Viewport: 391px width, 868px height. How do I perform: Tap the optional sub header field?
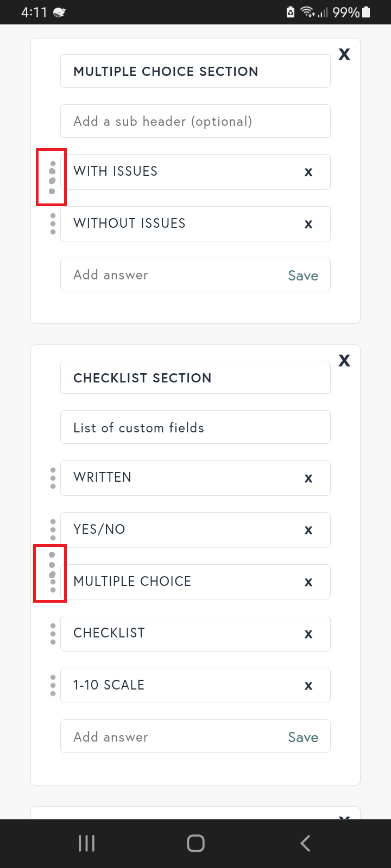coord(195,122)
